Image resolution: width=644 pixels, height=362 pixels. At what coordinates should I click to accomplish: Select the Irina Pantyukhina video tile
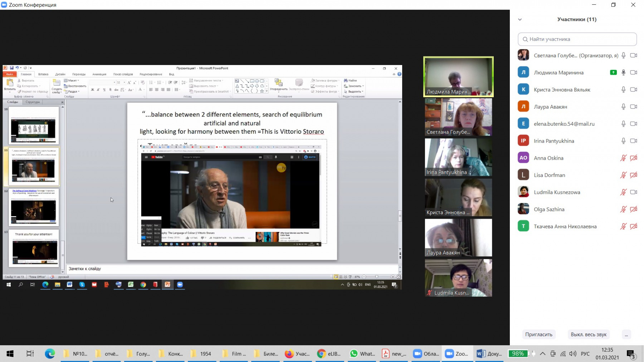click(458, 157)
